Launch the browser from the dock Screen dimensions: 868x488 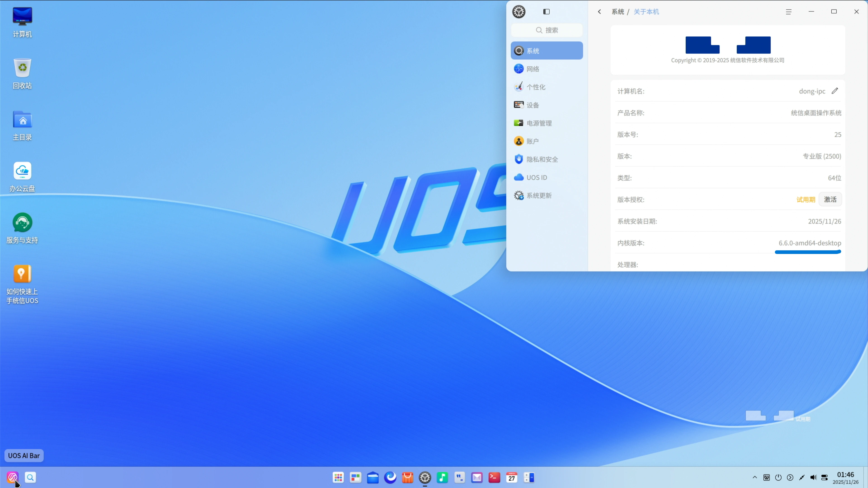(x=390, y=477)
